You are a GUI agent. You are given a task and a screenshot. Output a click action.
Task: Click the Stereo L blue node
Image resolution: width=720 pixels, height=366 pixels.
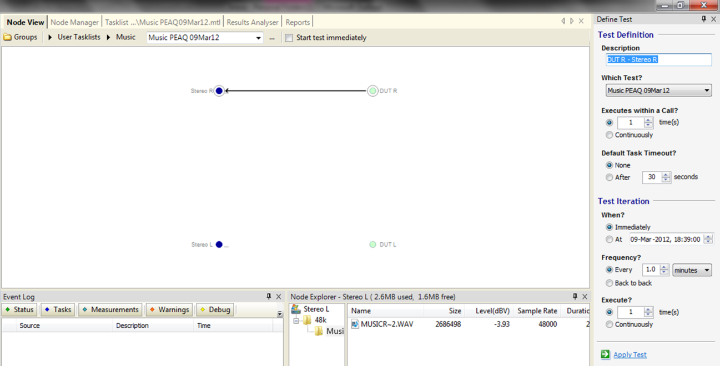pos(219,245)
